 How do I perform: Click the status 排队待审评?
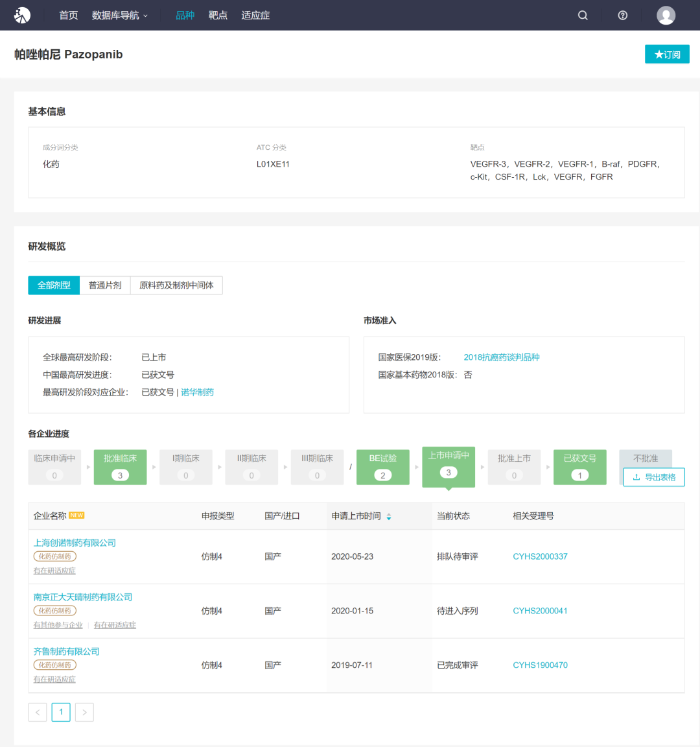(457, 556)
